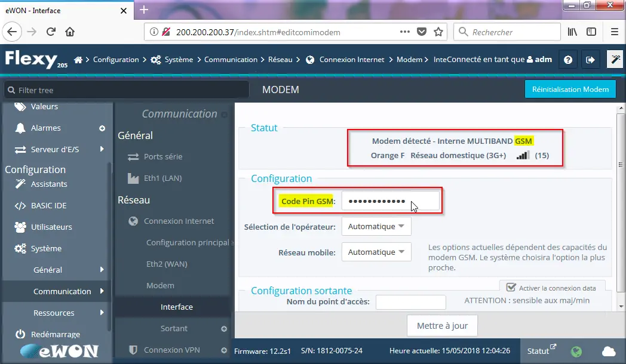This screenshot has height=364, width=626.
Task: Click the home icon in breadcrumb
Action: point(78,60)
